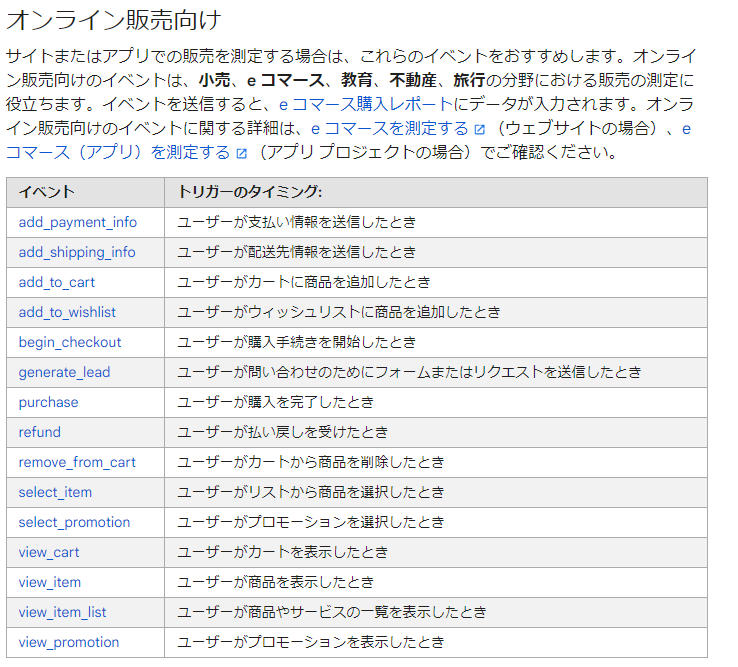Image resolution: width=738 pixels, height=667 pixels.
Task: Open the refund event link
Action: tap(40, 432)
